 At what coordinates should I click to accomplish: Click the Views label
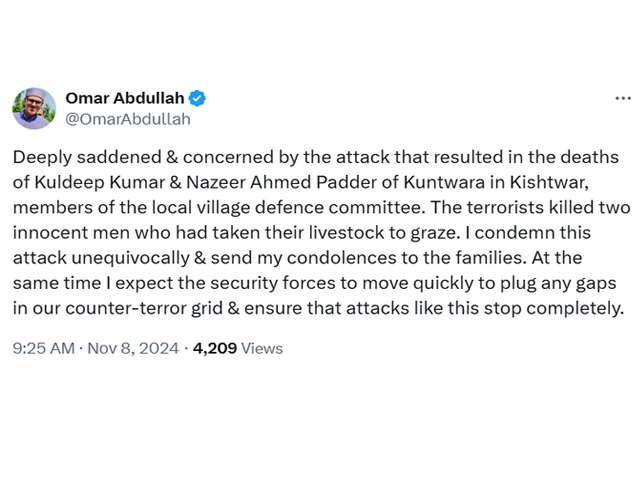click(262, 349)
